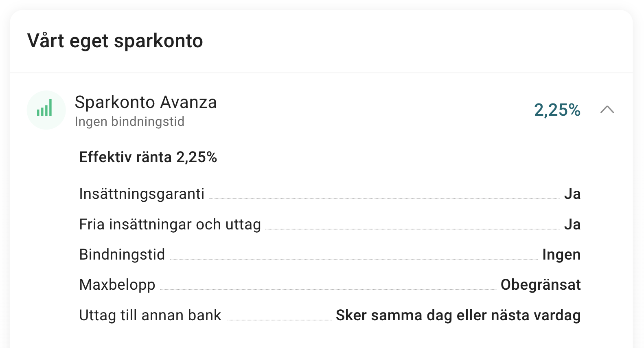This screenshot has height=348, width=644.
Task: Click dotted line in Insättningsgaranti row
Action: click(384, 198)
